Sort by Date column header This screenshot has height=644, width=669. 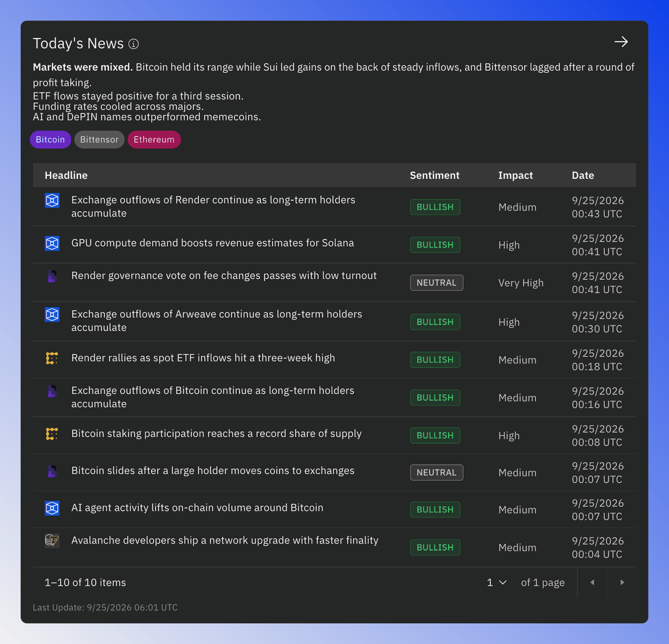[x=583, y=175]
